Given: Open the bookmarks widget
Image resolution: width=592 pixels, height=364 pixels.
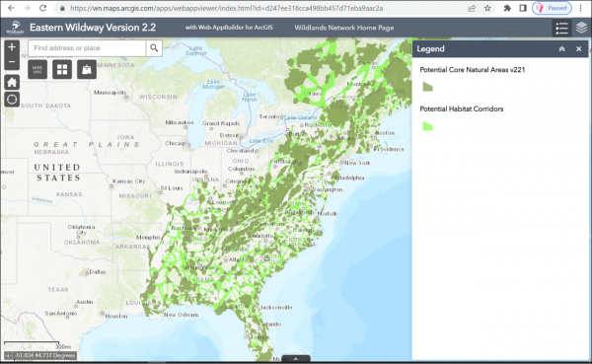Looking at the screenshot, I should [x=87, y=69].
